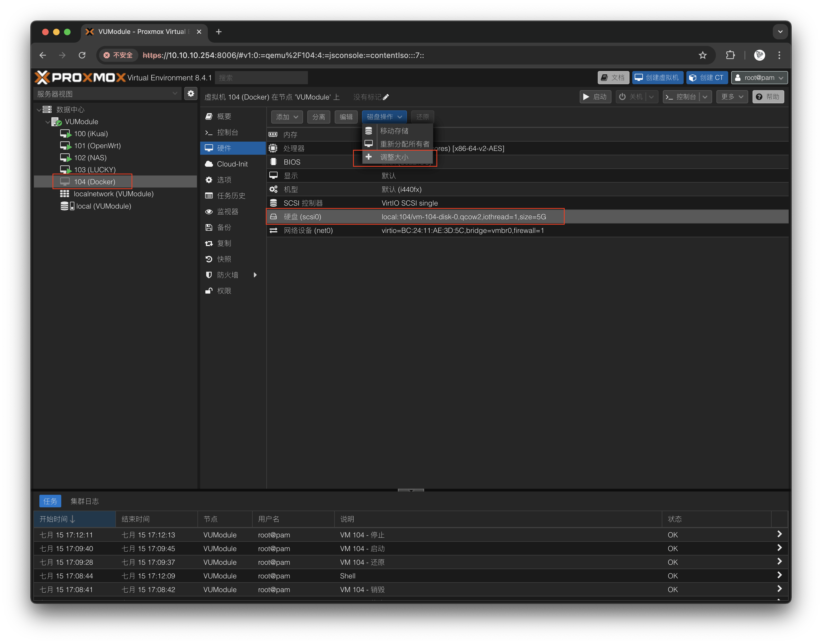Choose Resize (调整大小) from the disk menu

pos(394,157)
